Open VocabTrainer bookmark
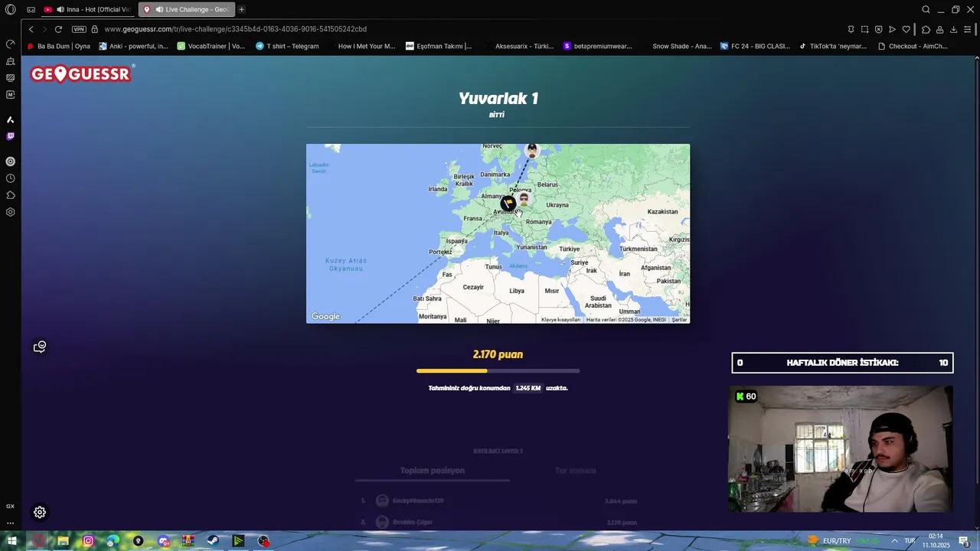980x551 pixels. pos(211,46)
